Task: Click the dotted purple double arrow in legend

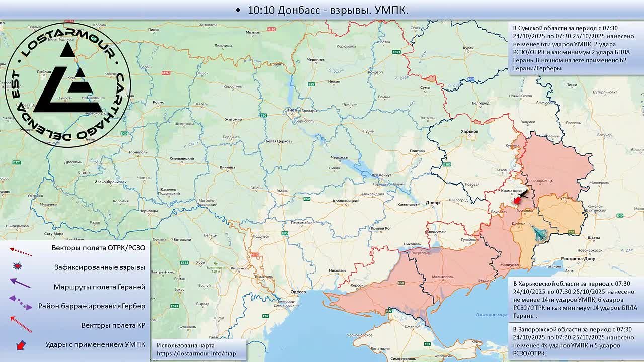Action: [21, 303]
